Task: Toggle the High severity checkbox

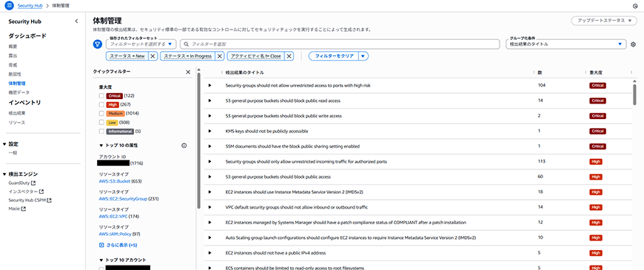Action: click(x=101, y=104)
